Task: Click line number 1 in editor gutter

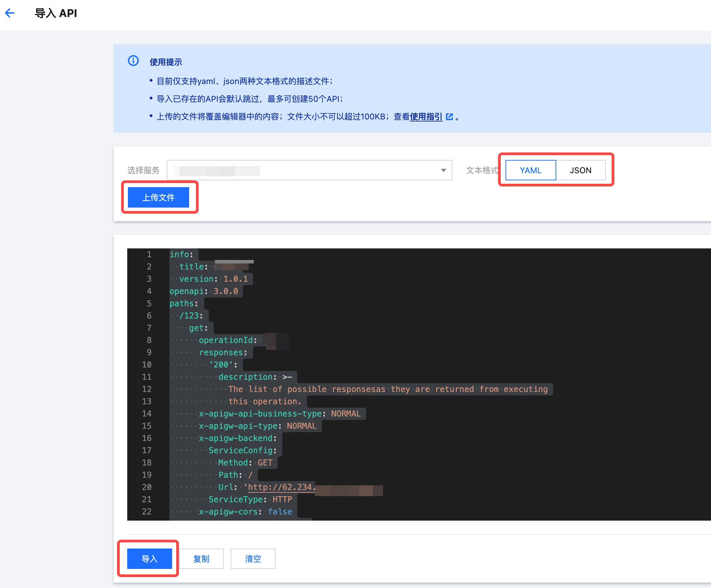Action: pos(149,254)
